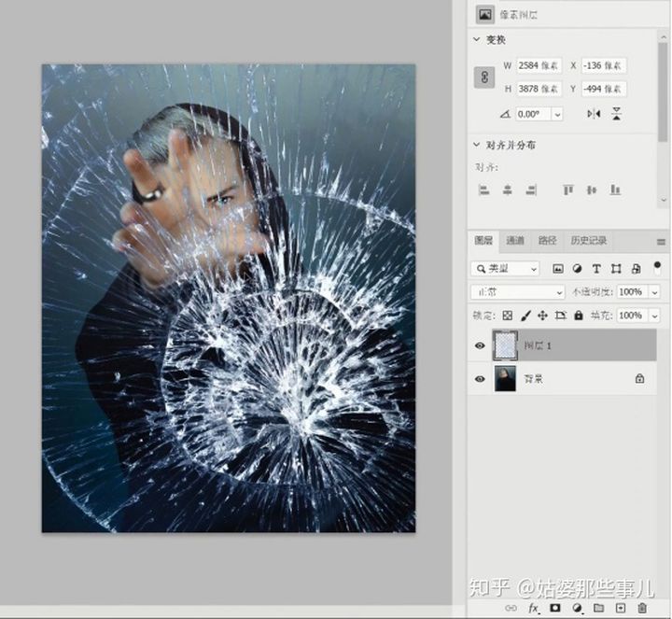Click the H height field 3878
This screenshot has height=619, width=672.
click(539, 89)
